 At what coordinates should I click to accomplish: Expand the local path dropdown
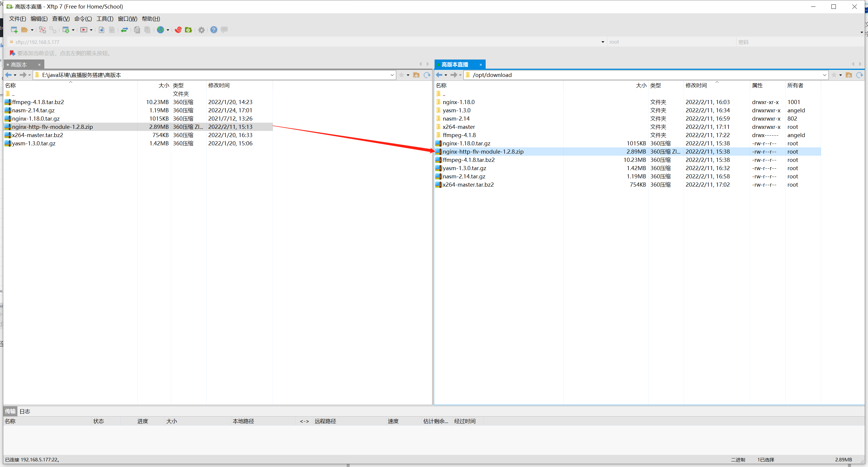tap(392, 75)
